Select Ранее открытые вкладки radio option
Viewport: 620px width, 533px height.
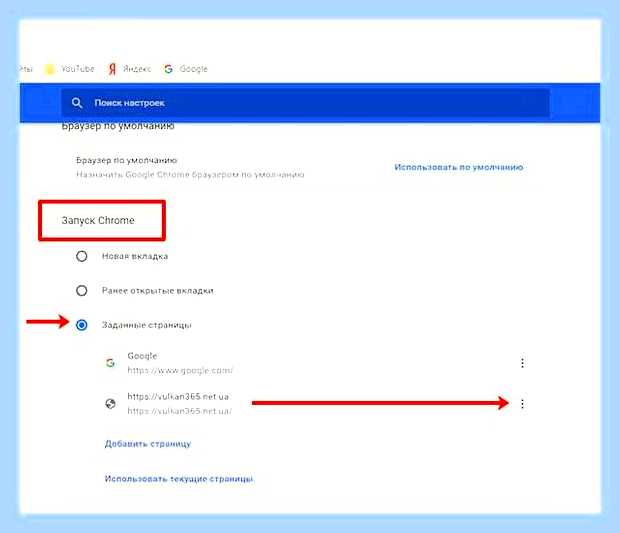(x=82, y=291)
